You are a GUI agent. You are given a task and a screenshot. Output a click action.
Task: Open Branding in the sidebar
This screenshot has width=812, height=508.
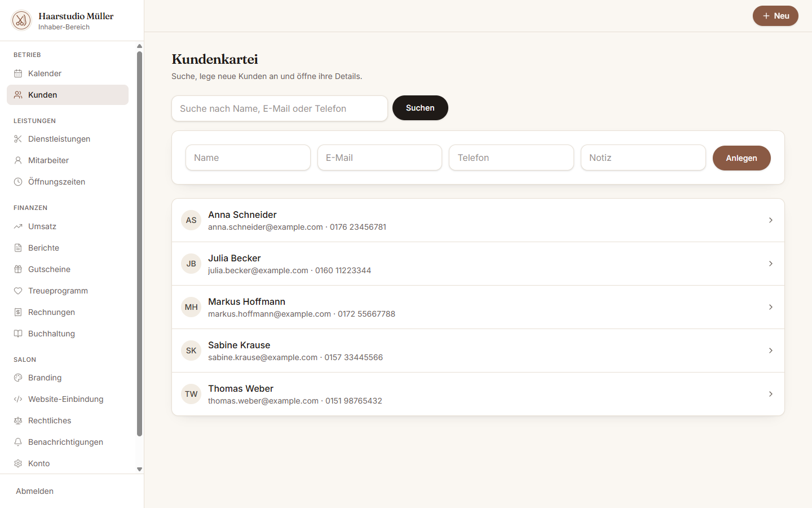pos(68,378)
